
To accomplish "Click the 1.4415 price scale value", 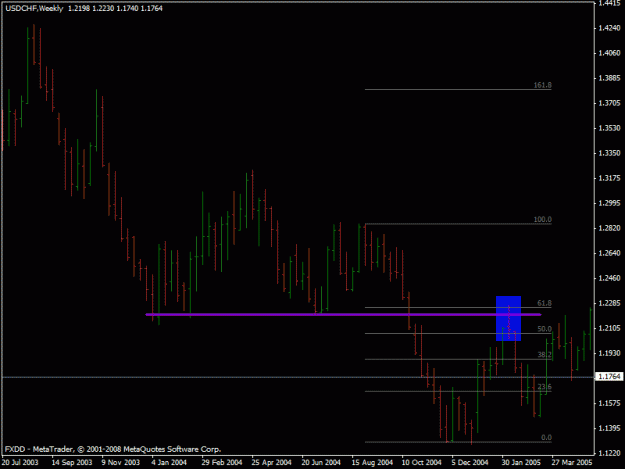I will coord(609,3).
